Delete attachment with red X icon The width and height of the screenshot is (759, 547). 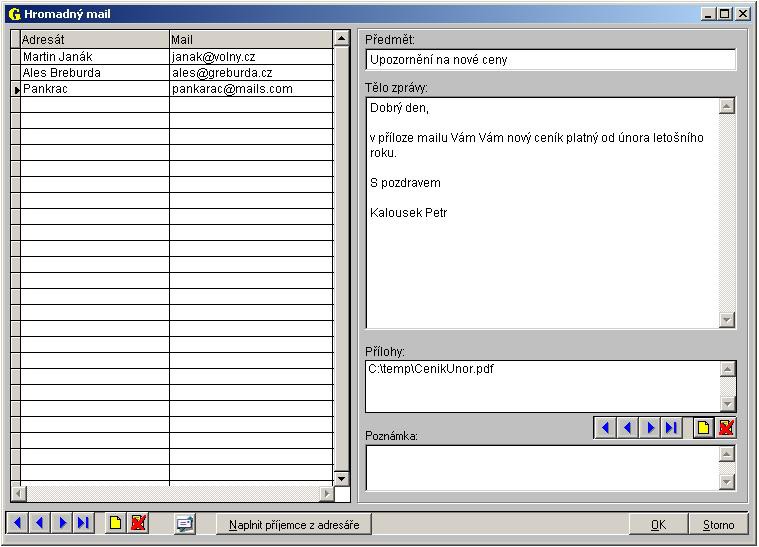click(x=726, y=428)
